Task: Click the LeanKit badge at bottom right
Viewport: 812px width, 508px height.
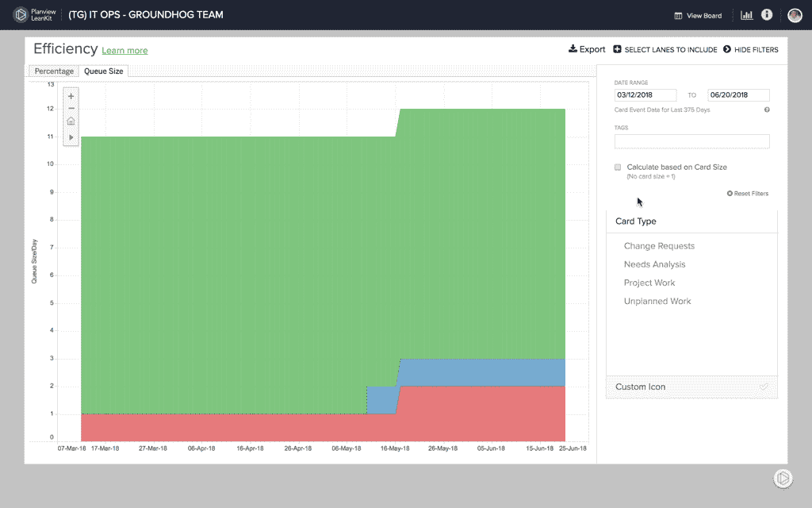Action: [x=783, y=479]
